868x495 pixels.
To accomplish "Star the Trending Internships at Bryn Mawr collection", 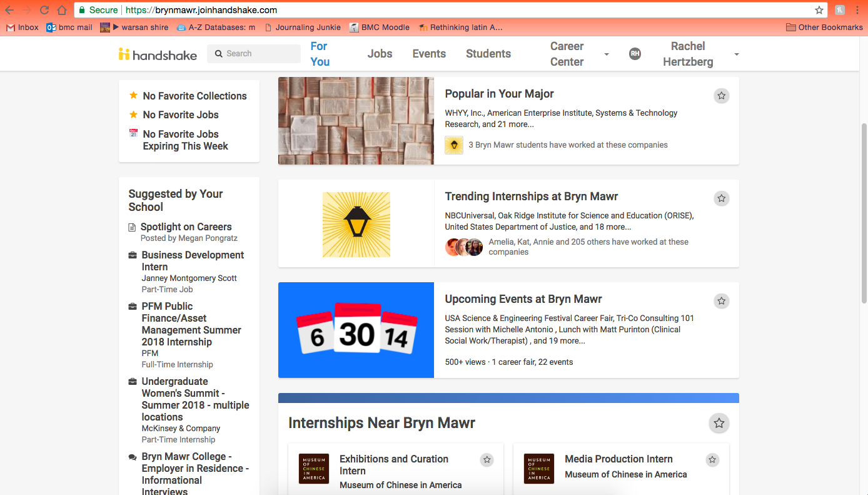I will point(721,198).
